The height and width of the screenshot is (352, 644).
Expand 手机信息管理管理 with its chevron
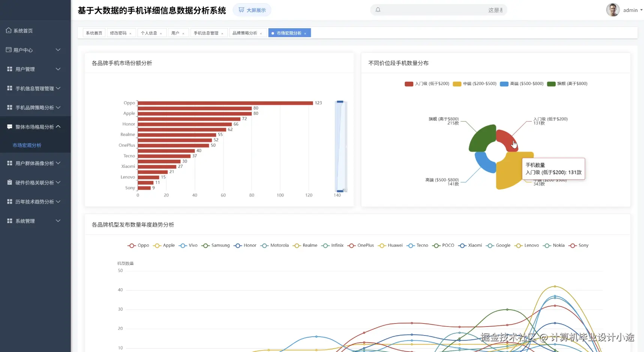point(58,88)
